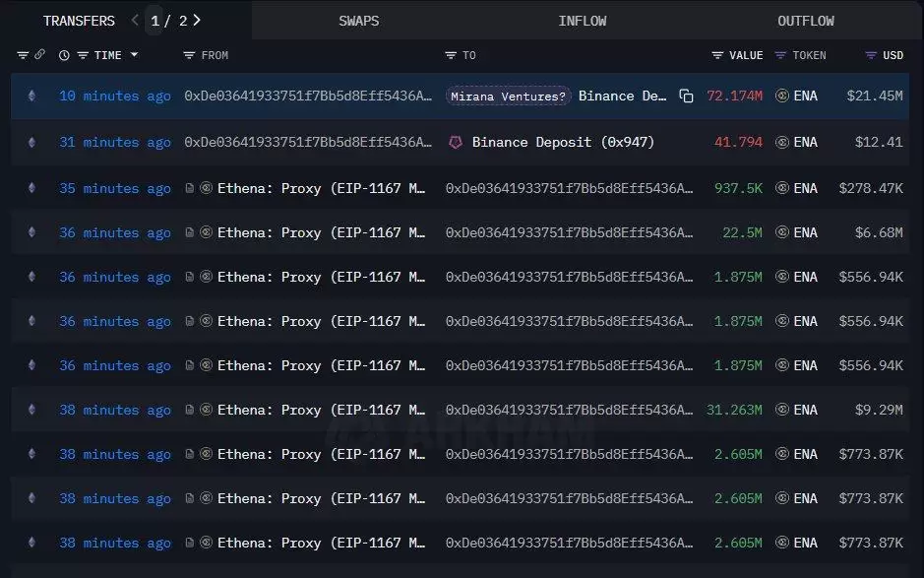Click Ethena: Proxy sender in 937.5K row

click(321, 188)
